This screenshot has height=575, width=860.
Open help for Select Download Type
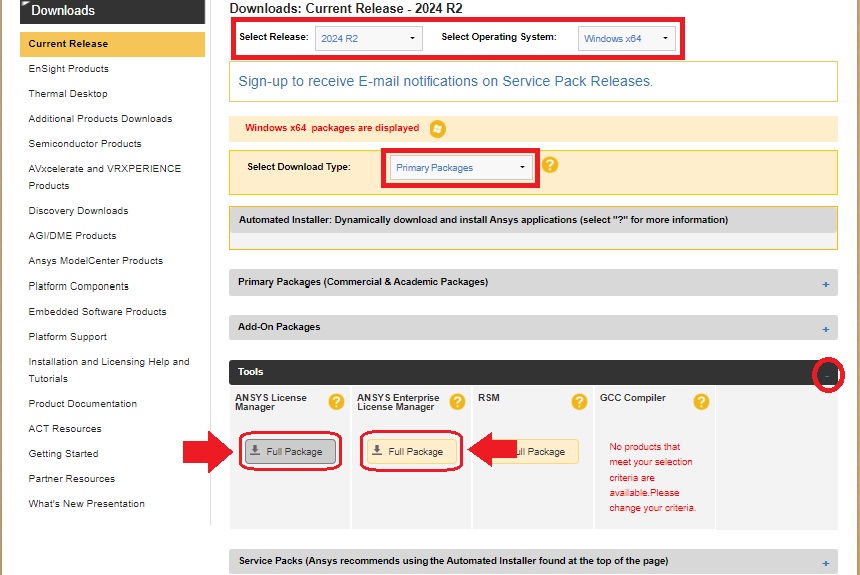pyautogui.click(x=550, y=165)
